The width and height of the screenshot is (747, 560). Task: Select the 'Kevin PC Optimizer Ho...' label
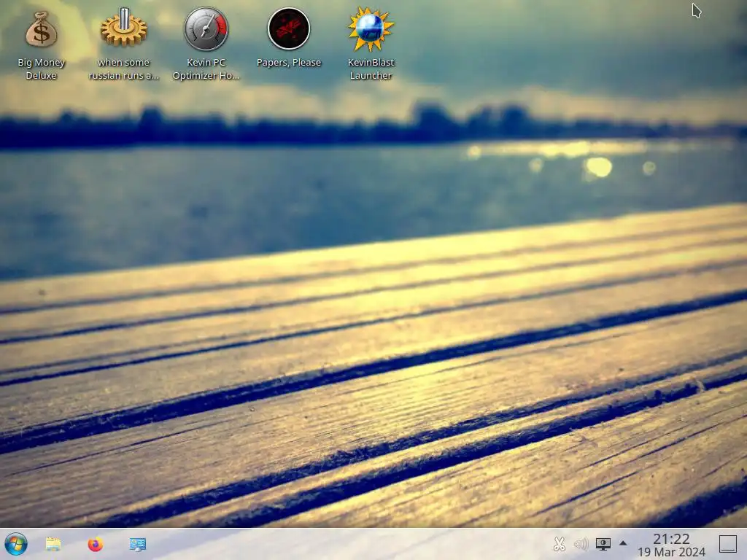point(206,69)
